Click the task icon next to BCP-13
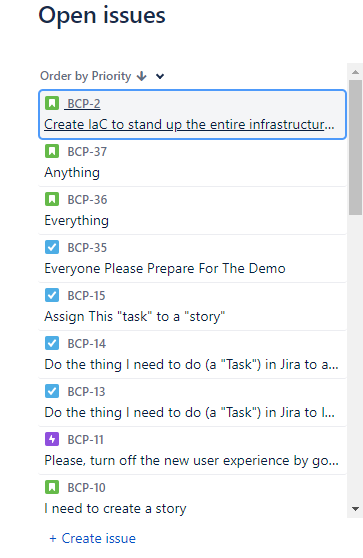 click(x=52, y=391)
